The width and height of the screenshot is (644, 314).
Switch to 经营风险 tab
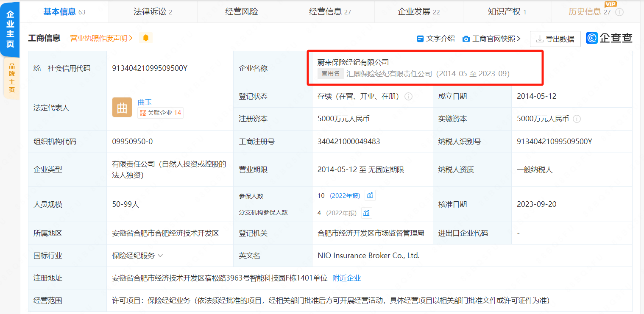(x=242, y=12)
